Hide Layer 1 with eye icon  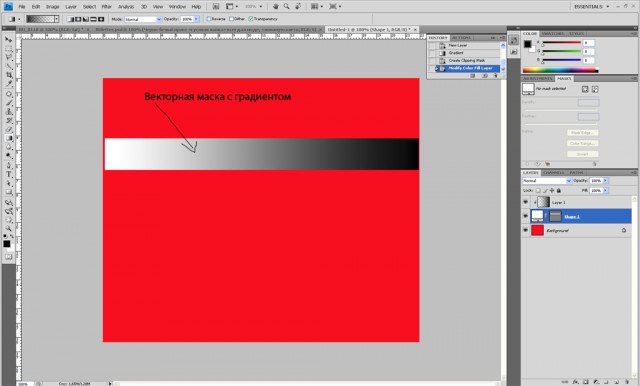coord(526,202)
